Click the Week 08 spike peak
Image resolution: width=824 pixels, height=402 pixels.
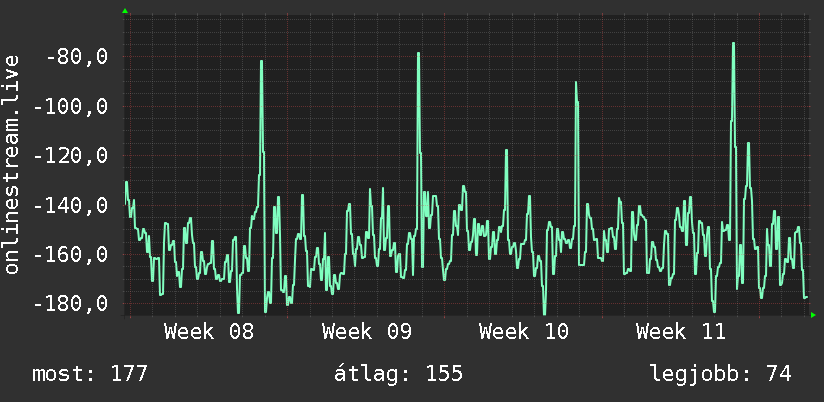261,61
